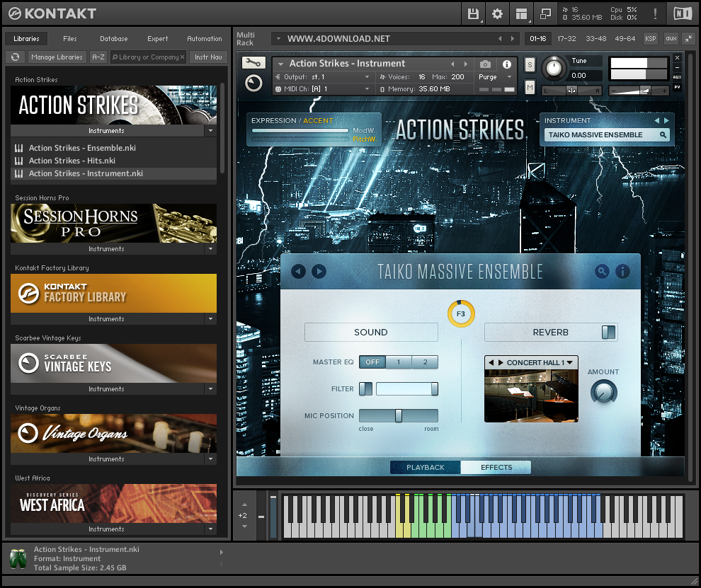This screenshot has width=701, height=588.
Task: Open the Concert Hall 1 preset dropdown
Action: (x=531, y=362)
